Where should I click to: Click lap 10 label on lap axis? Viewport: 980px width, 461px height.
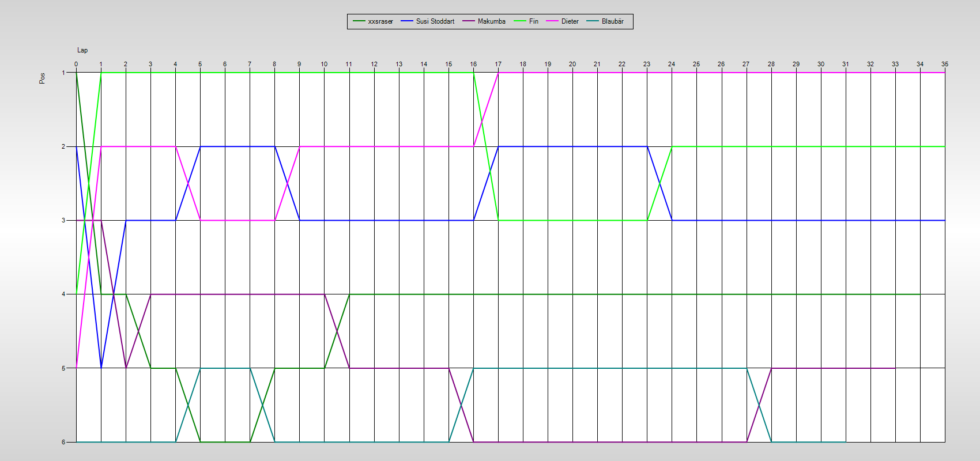pyautogui.click(x=324, y=64)
